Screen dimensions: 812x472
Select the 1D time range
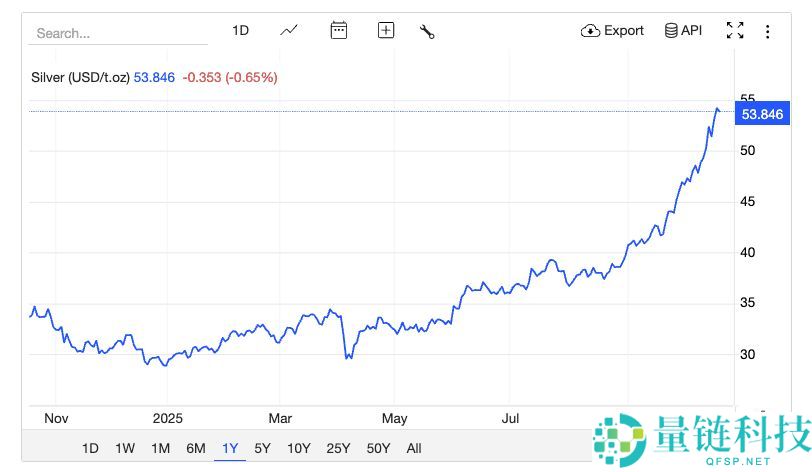click(x=90, y=448)
